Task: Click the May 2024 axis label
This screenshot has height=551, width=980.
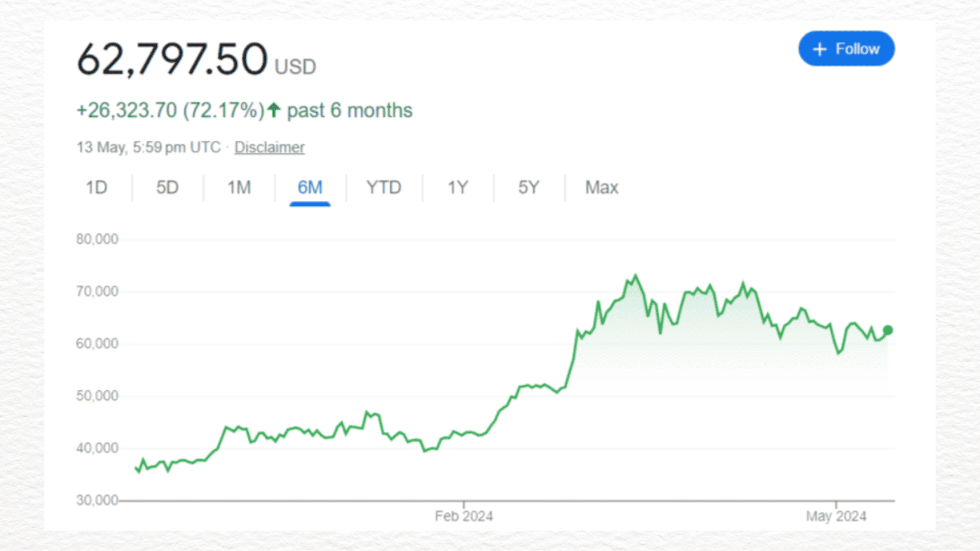Action: [x=836, y=516]
